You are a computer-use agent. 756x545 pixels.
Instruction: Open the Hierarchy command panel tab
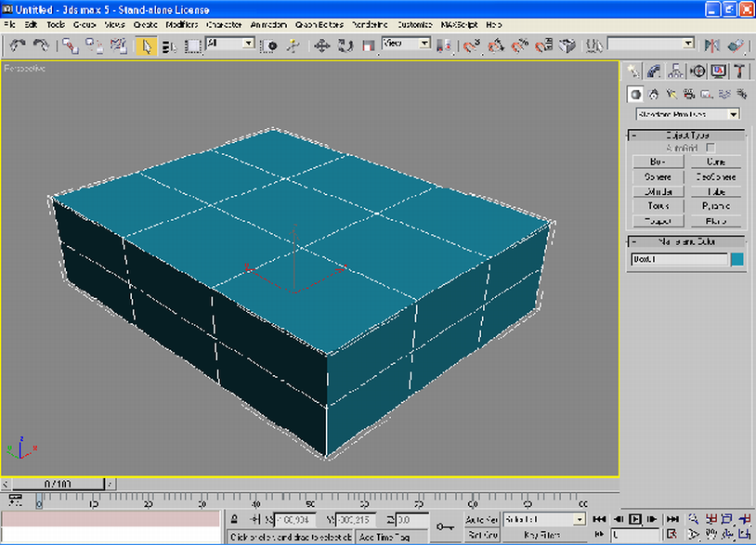click(675, 71)
